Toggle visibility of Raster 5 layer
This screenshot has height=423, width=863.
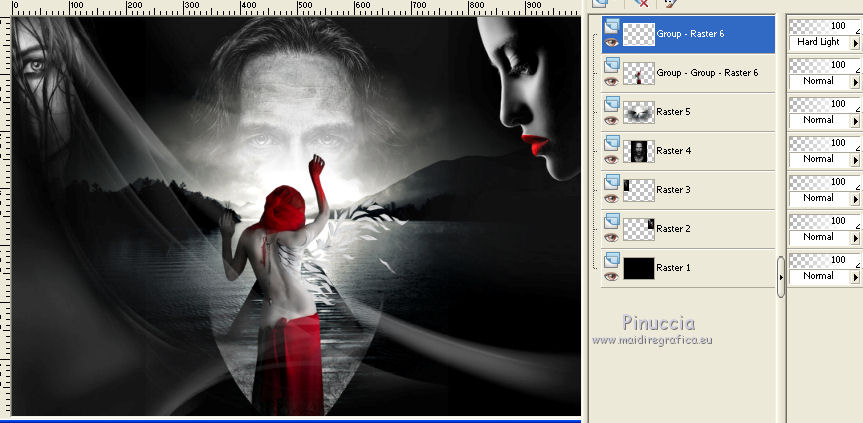pyautogui.click(x=611, y=120)
